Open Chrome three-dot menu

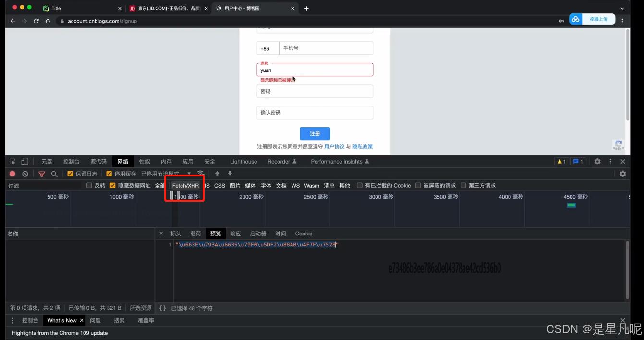622,21
